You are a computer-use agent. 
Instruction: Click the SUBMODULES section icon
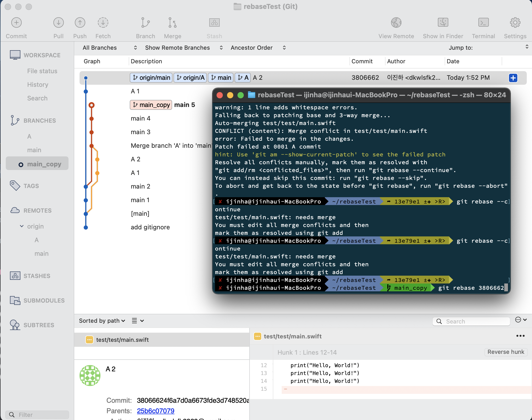click(15, 300)
